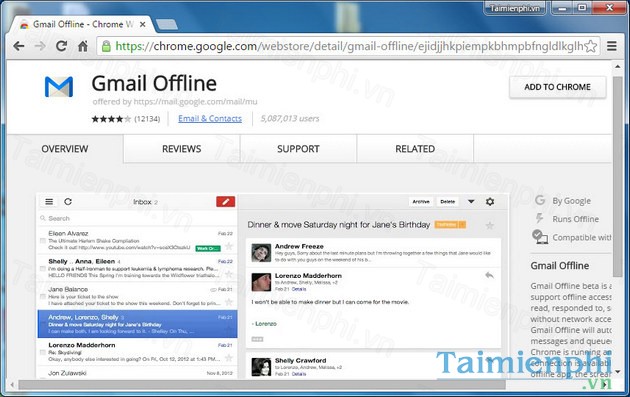Click the ADD TO CHROME button
630x397 pixels.
(x=557, y=87)
